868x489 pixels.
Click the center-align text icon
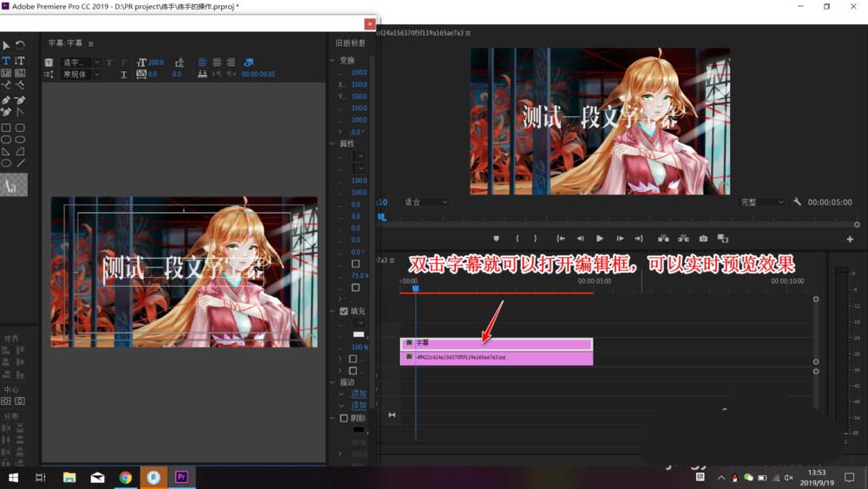click(217, 62)
